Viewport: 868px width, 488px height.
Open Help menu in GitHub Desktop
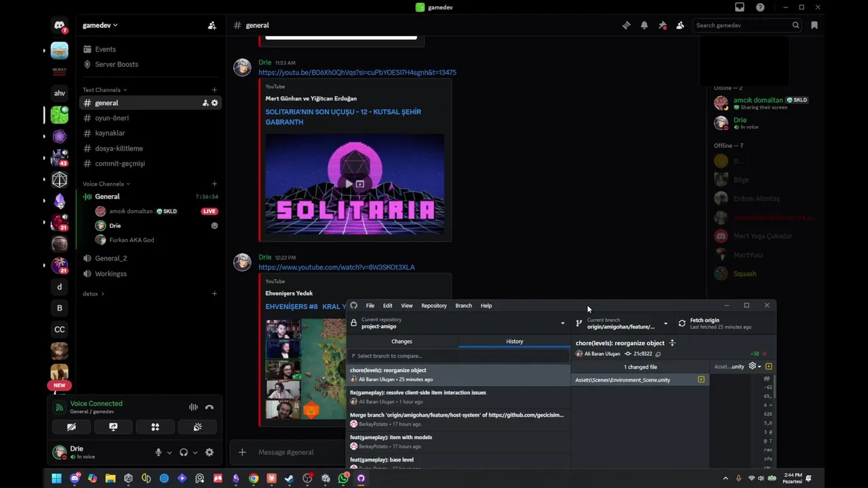coord(486,306)
